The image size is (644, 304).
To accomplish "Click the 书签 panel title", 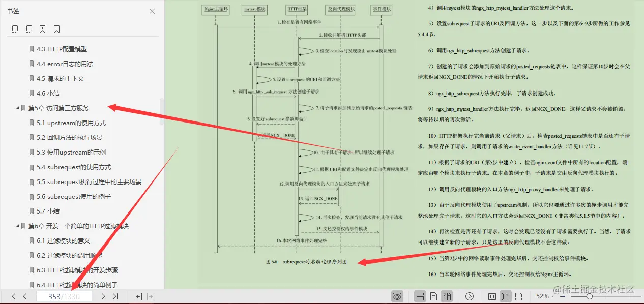I will (13, 11).
